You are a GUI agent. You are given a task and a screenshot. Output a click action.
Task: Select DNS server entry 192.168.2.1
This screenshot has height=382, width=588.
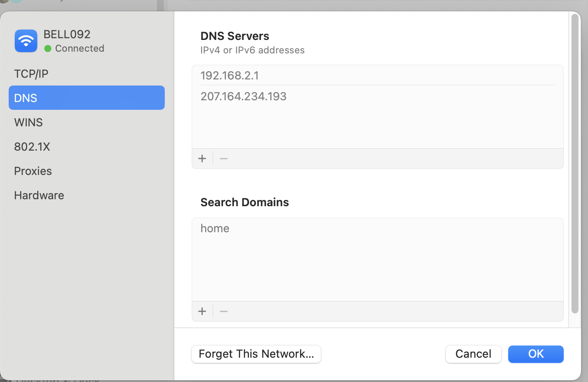pos(378,76)
